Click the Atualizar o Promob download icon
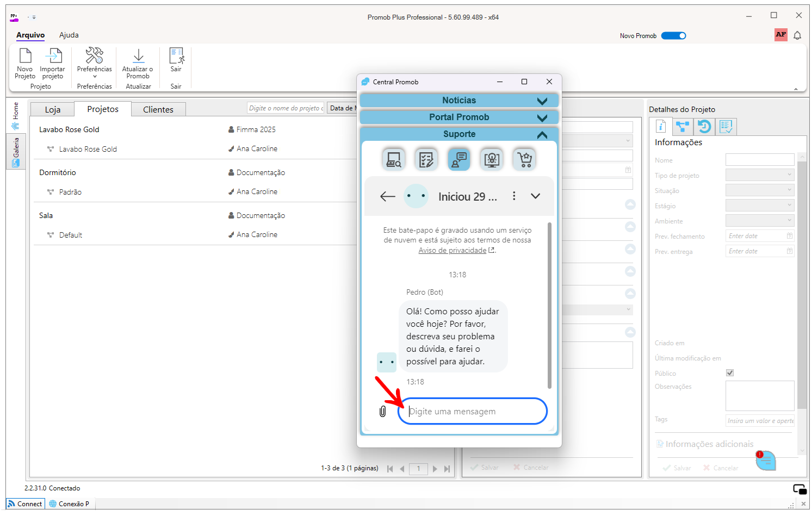 (x=138, y=56)
